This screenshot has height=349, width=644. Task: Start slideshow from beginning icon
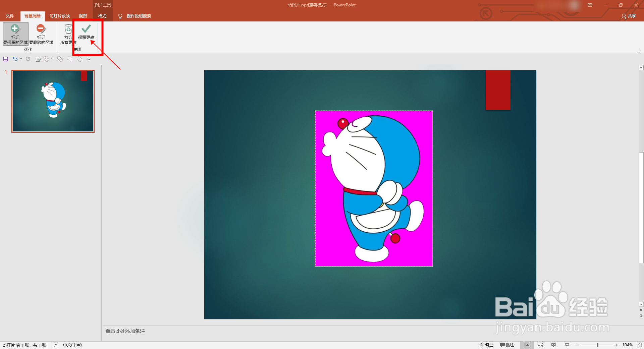(38, 59)
